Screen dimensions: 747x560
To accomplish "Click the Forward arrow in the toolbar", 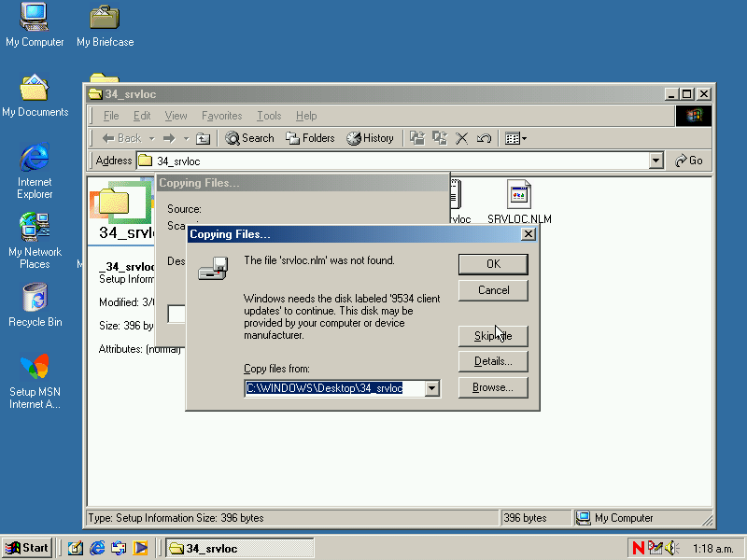I will pyautogui.click(x=169, y=138).
